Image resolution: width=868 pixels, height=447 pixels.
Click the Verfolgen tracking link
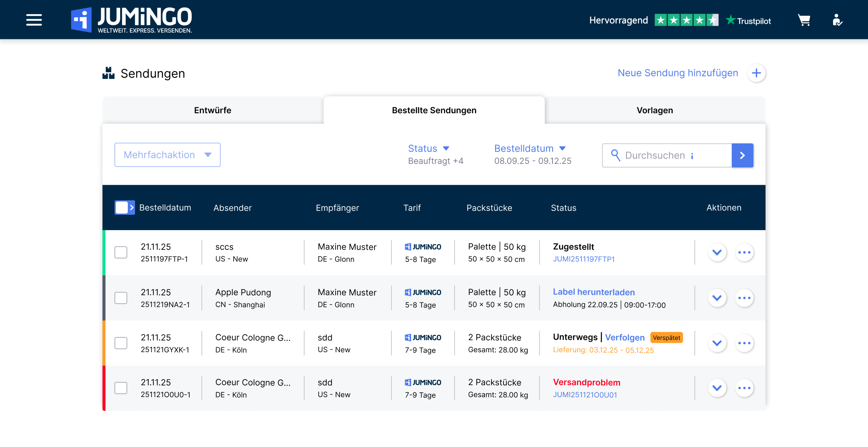click(x=624, y=338)
